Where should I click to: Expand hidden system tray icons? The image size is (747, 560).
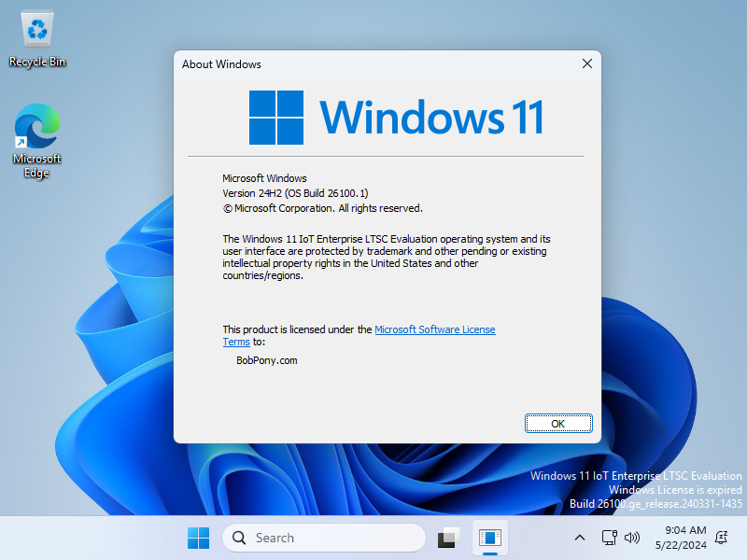point(580,538)
